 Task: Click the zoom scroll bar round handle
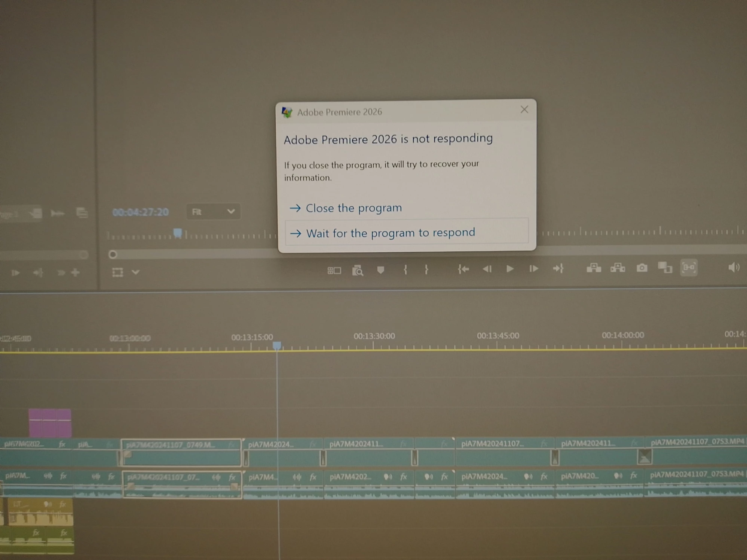point(113,255)
